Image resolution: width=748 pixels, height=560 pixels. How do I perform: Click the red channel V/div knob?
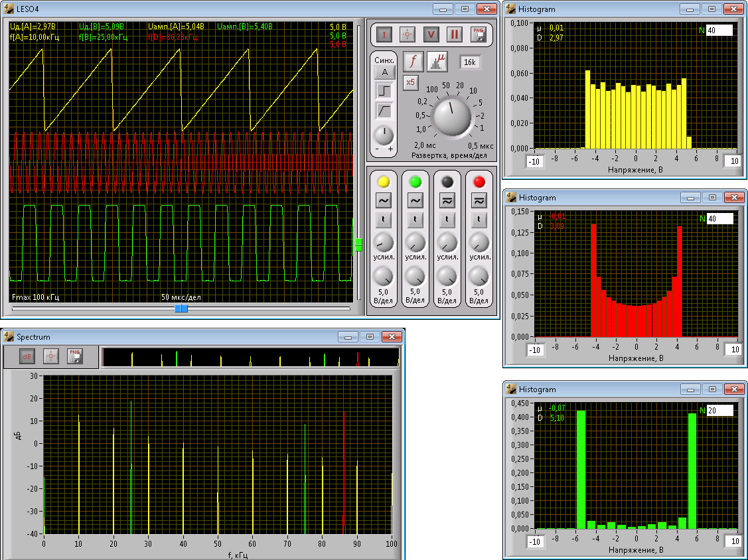479,276
